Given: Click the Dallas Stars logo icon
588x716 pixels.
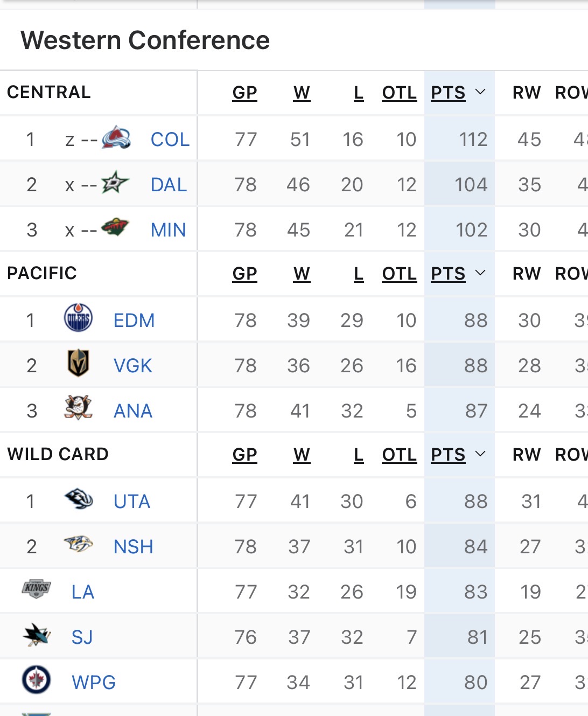Looking at the screenshot, I should (x=115, y=183).
